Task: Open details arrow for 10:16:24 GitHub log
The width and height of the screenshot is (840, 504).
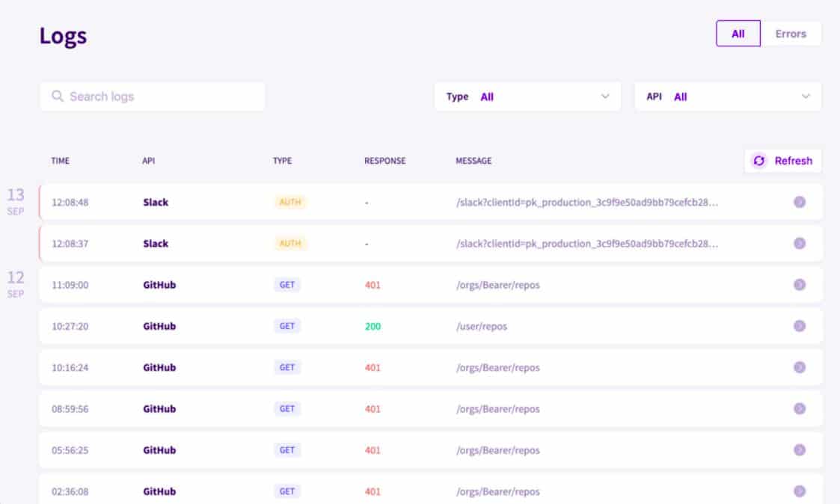Action: point(800,367)
